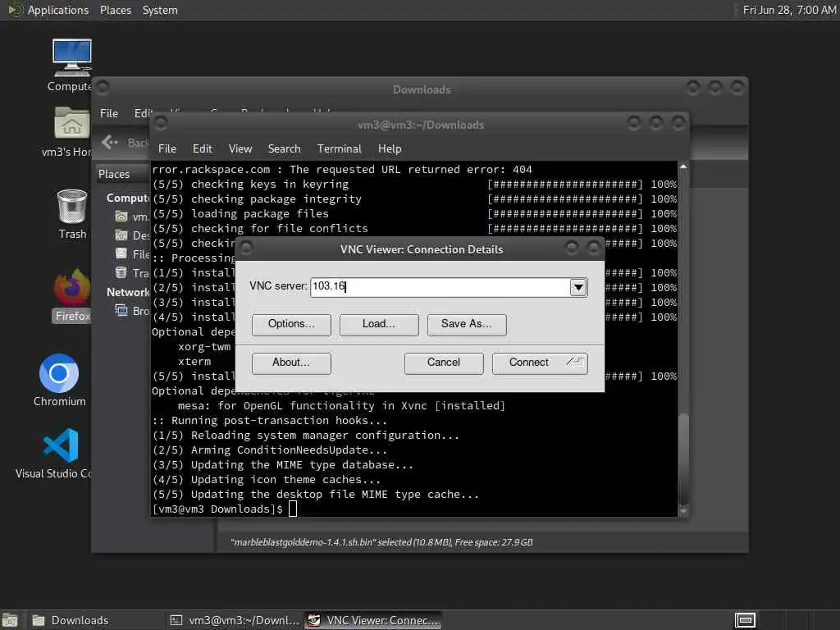Select Browse Network entry in sidebar
This screenshot has height=630, width=840.
[132, 311]
